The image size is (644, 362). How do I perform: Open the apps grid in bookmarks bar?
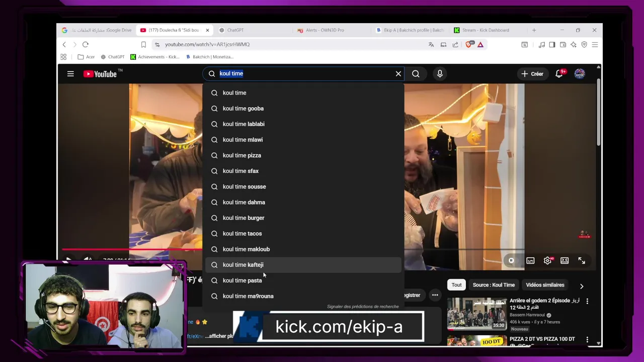click(x=63, y=57)
